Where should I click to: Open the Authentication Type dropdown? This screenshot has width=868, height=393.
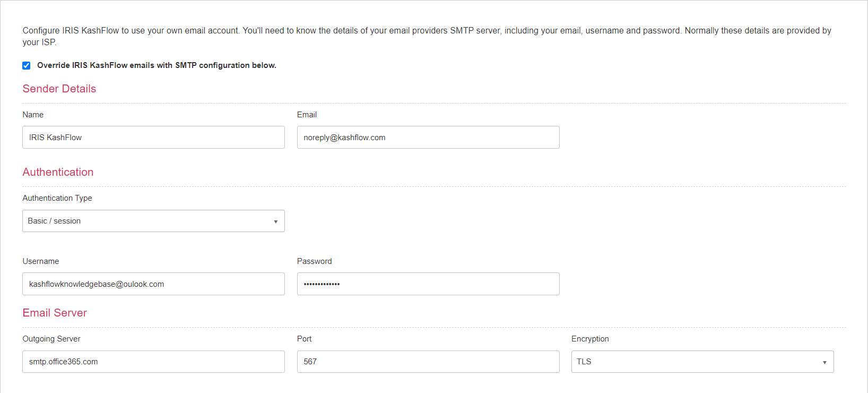[x=153, y=221]
